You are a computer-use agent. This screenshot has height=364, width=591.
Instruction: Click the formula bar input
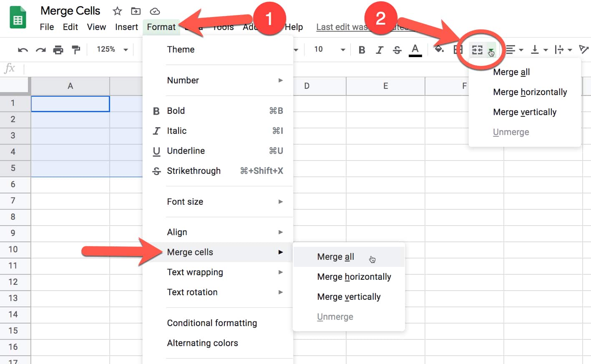tap(307, 68)
